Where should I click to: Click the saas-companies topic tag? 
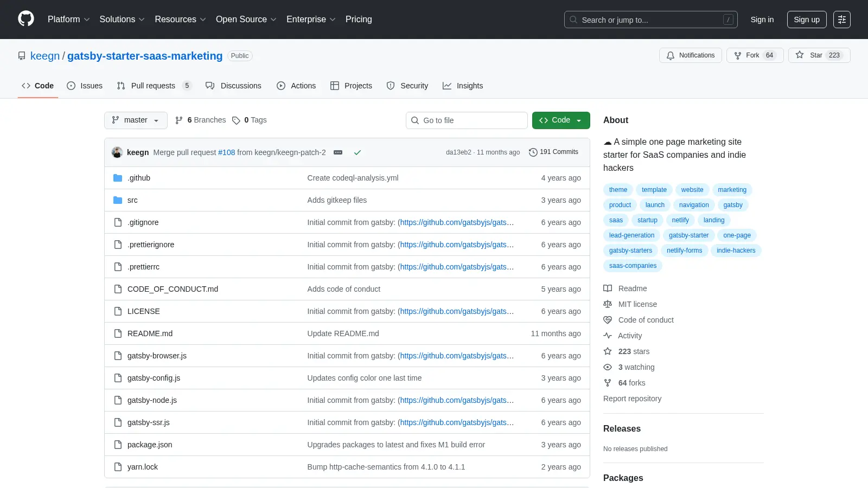[633, 266]
